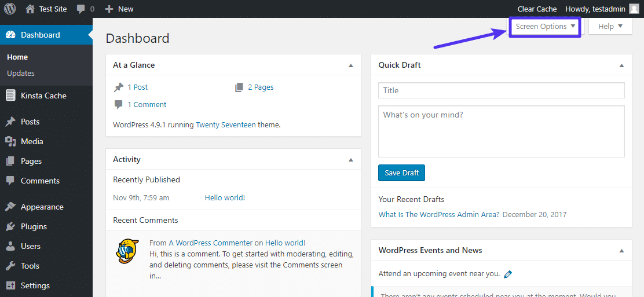This screenshot has width=644, height=297.
Task: Click Clear Cache in the admin bar
Action: [537, 9]
